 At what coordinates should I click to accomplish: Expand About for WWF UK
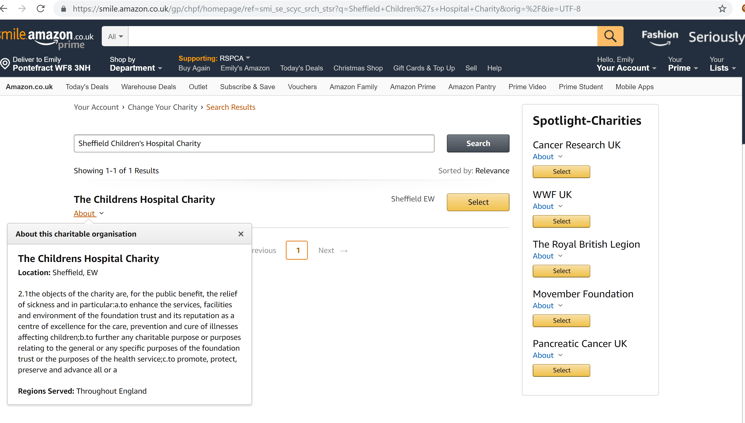[x=547, y=206]
